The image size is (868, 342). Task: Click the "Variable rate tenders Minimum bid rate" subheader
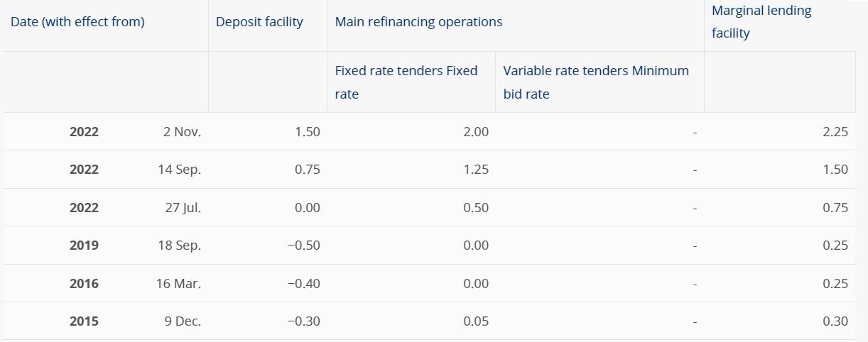tap(596, 82)
